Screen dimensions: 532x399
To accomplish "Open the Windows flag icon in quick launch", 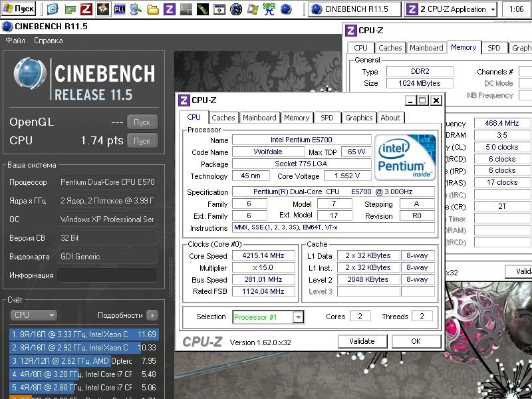I will (253, 9).
